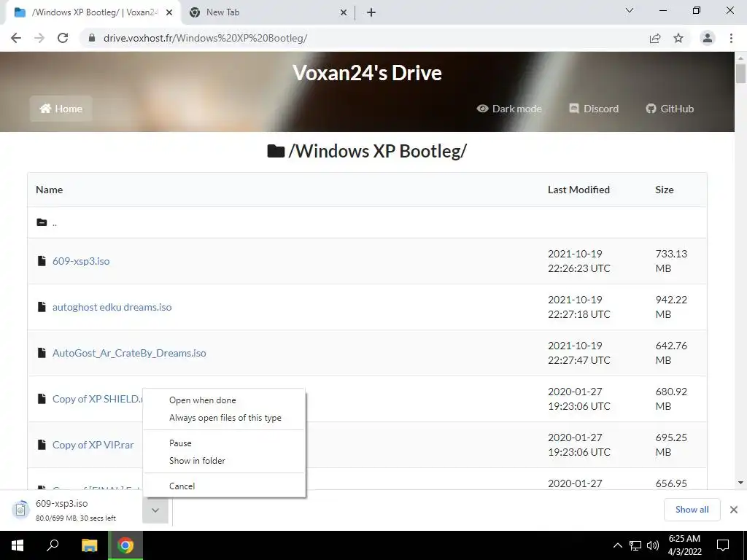Open autoghost edku dreams.iso link
The width and height of the screenshot is (747, 560).
click(x=112, y=307)
